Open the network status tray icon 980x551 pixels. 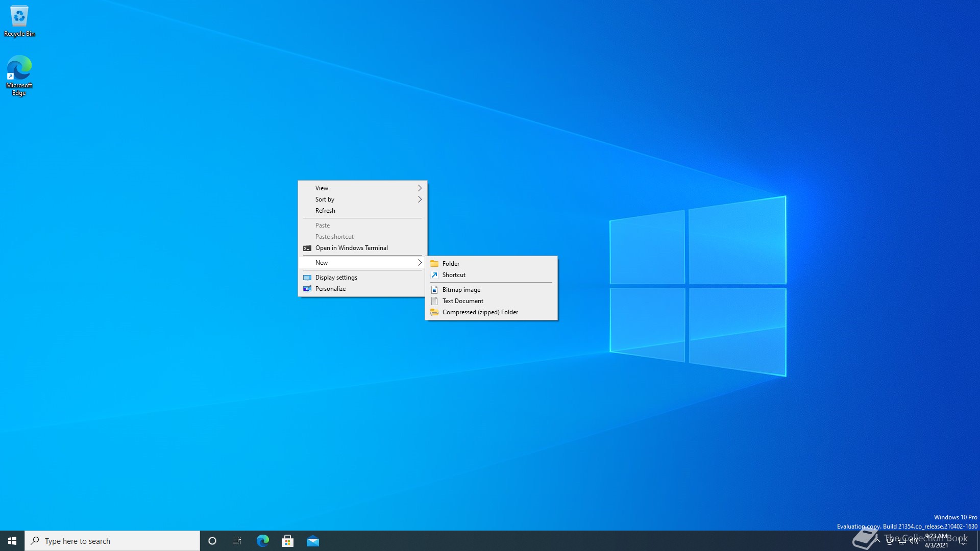coord(902,541)
